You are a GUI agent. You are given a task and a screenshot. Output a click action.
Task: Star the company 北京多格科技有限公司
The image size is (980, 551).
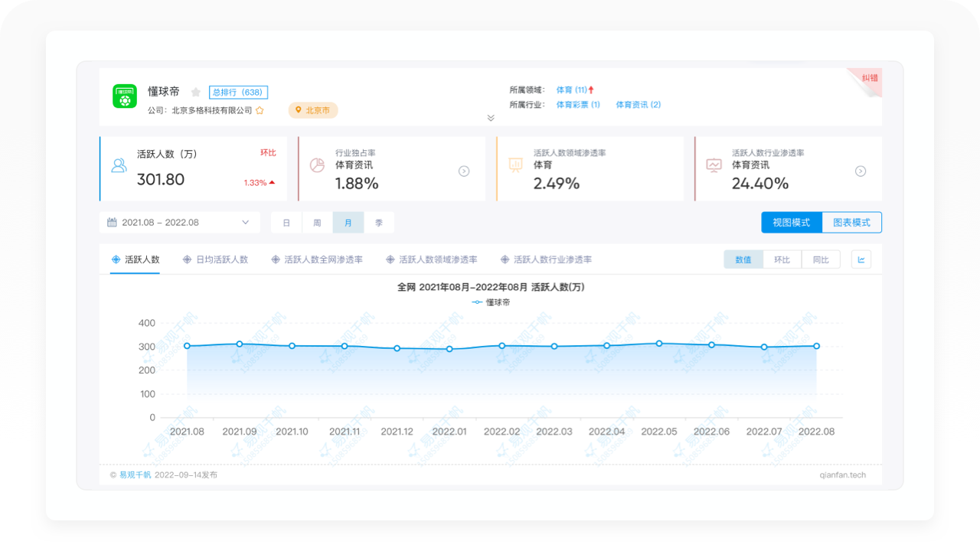click(260, 110)
